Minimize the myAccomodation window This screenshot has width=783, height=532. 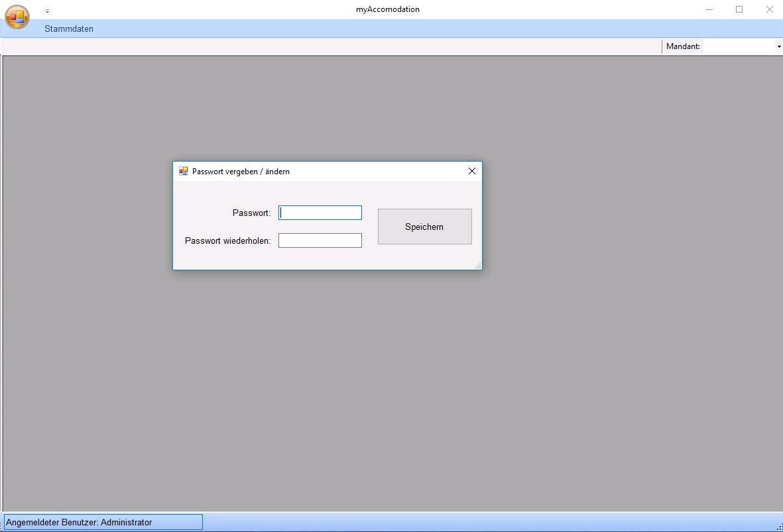tap(709, 9)
